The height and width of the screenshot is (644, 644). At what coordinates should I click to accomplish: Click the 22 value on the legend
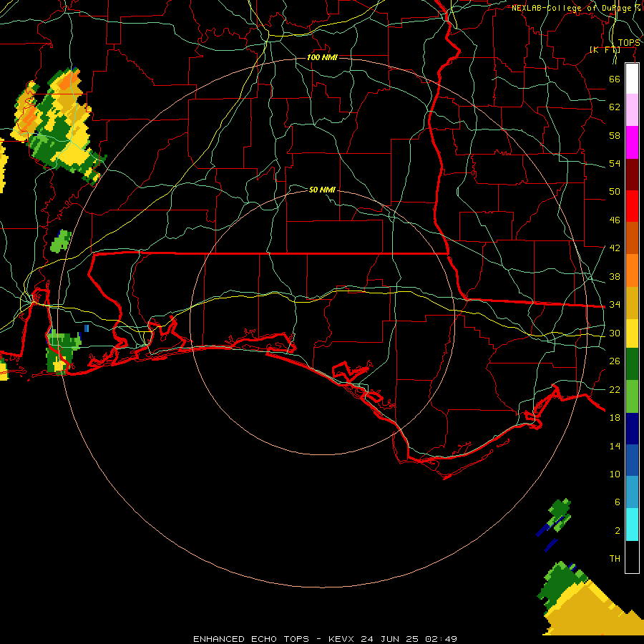615,389
